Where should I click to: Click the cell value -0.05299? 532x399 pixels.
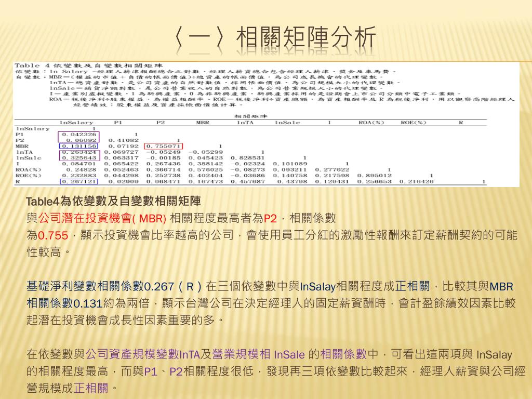coord(206,152)
